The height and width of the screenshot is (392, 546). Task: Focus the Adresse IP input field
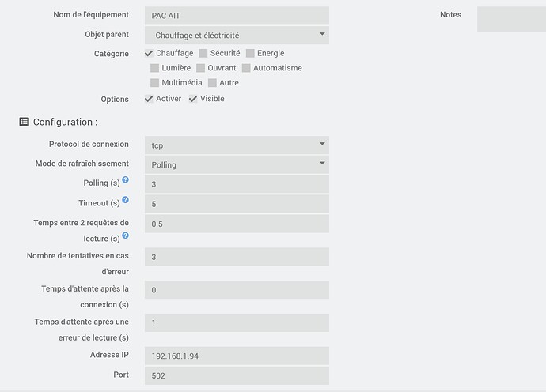point(237,356)
